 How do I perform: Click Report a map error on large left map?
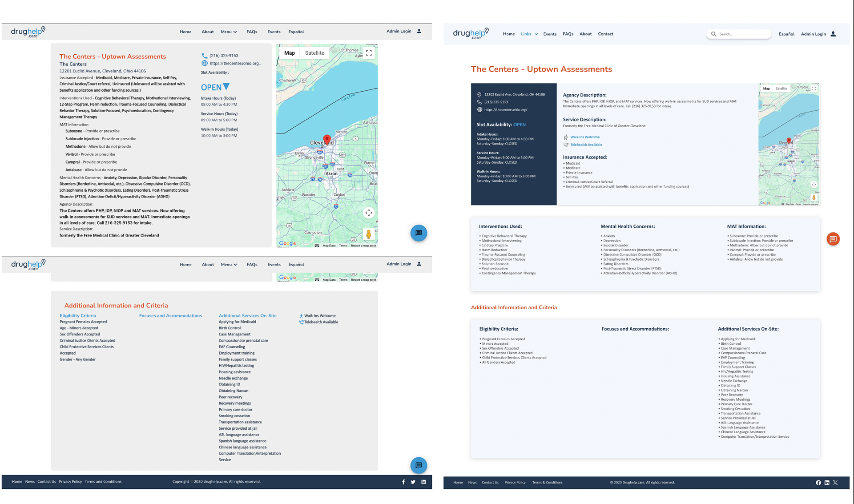click(363, 246)
